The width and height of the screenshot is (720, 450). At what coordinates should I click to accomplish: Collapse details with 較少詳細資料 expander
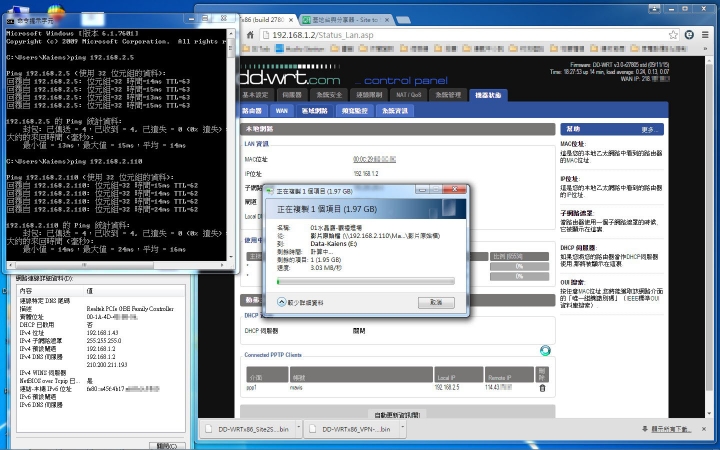click(x=299, y=301)
